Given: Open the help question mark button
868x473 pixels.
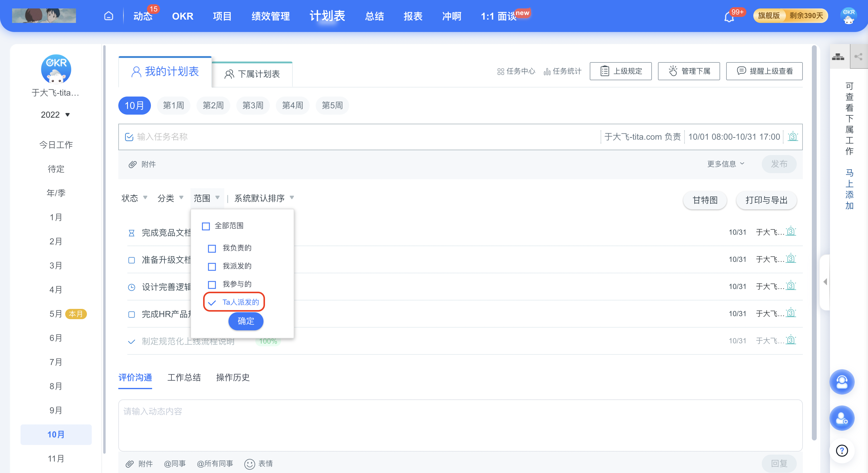Looking at the screenshot, I should point(842,450).
